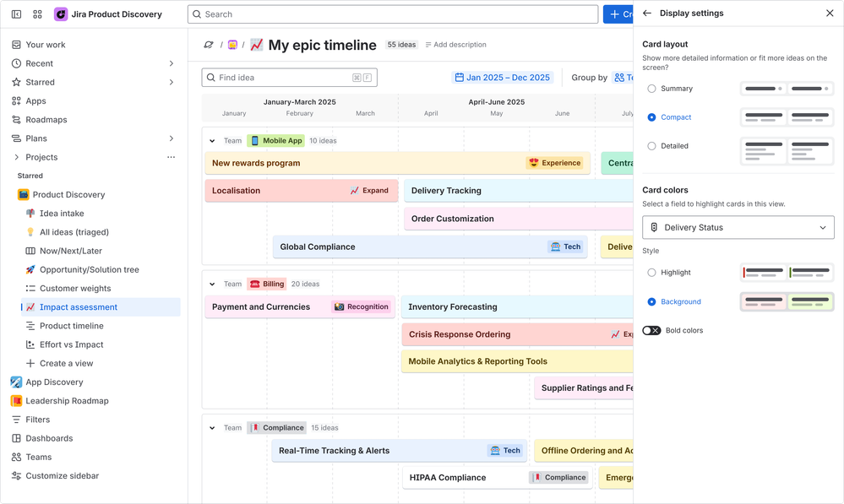Expand the Starred submenu chevron
The image size is (844, 504).
172,82
